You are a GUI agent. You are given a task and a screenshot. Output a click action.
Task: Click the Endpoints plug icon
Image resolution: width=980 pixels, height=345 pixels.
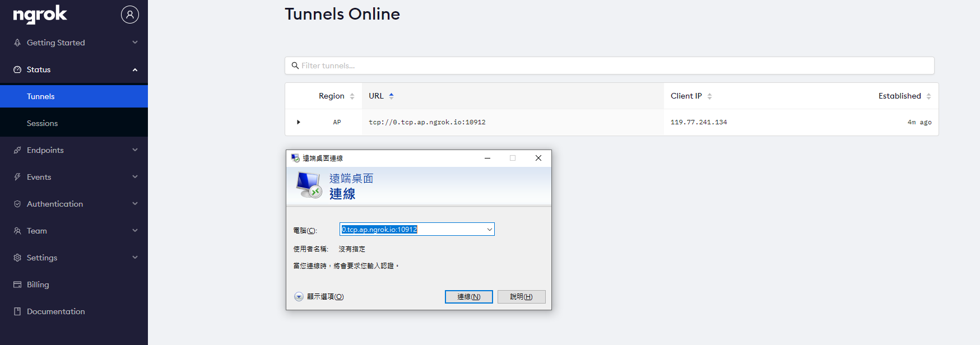[x=17, y=150]
